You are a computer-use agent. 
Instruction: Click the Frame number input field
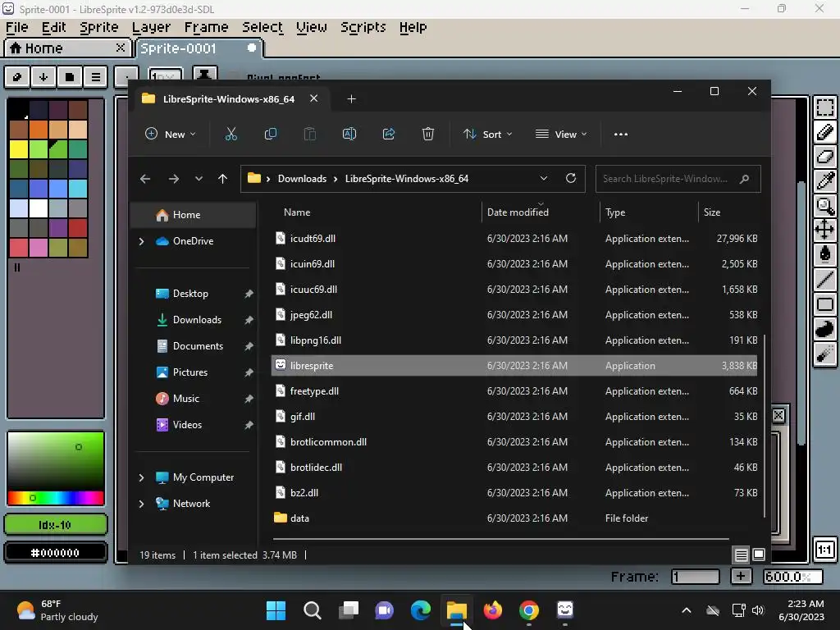(x=696, y=577)
